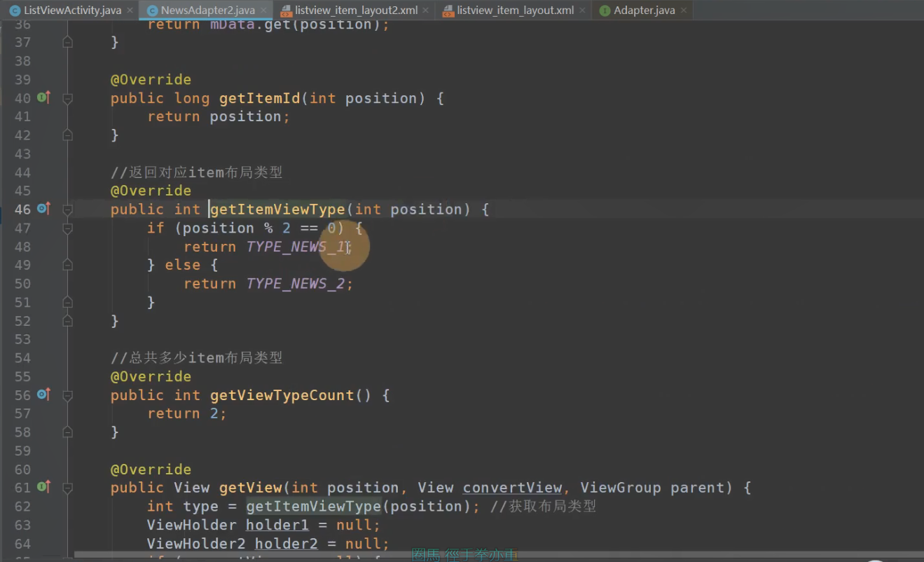The height and width of the screenshot is (562, 924).
Task: Click the getView method name on line 61
Action: pyautogui.click(x=251, y=488)
